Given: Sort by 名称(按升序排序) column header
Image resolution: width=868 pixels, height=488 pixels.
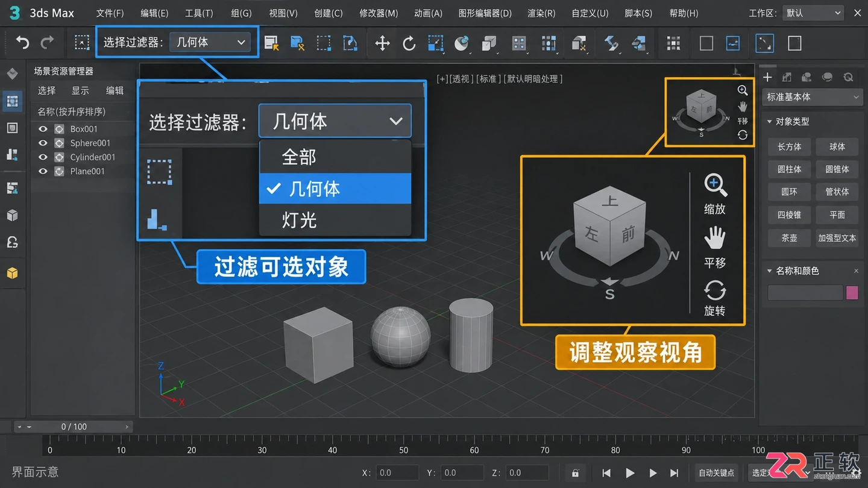Looking at the screenshot, I should point(71,111).
